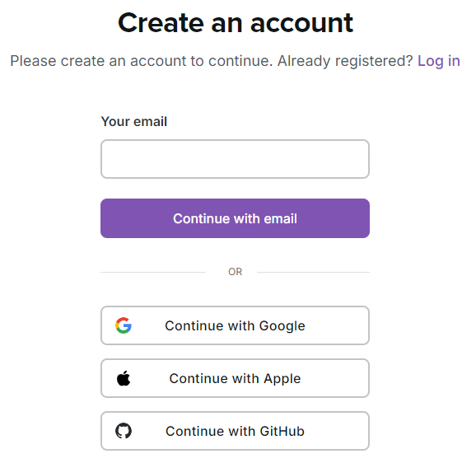Click the Already registered? text
This screenshot has height=463, width=476.
[x=345, y=61]
